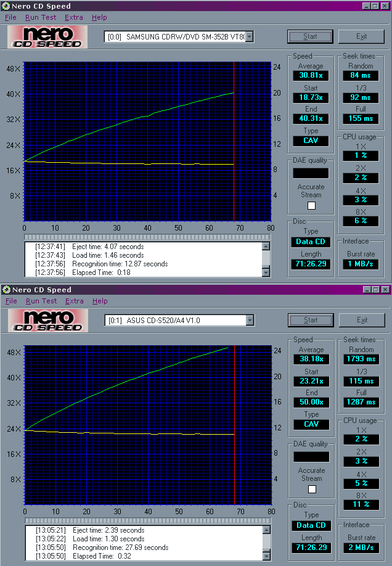
Task: Select log line 'Eject time: 2.39 seconds'
Action: [90, 530]
